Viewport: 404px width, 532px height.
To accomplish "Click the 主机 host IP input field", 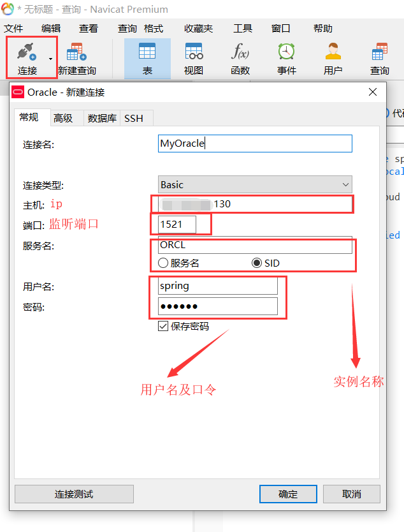I will [255, 204].
